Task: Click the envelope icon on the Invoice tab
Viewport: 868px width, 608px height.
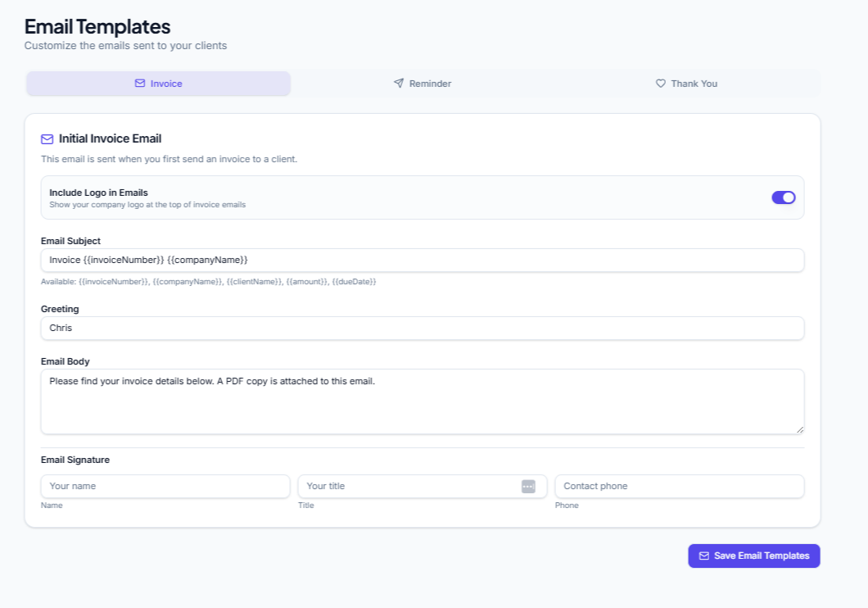Action: tap(139, 83)
